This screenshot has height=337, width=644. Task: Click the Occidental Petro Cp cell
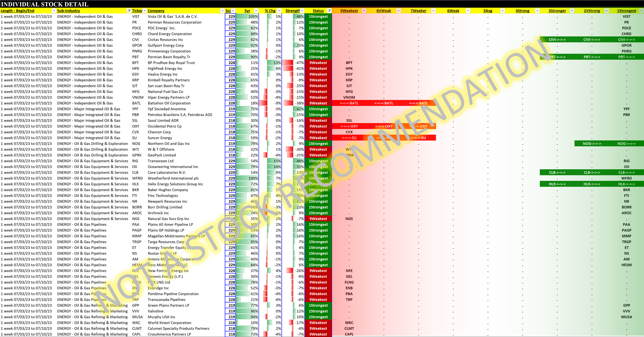click(x=186, y=126)
